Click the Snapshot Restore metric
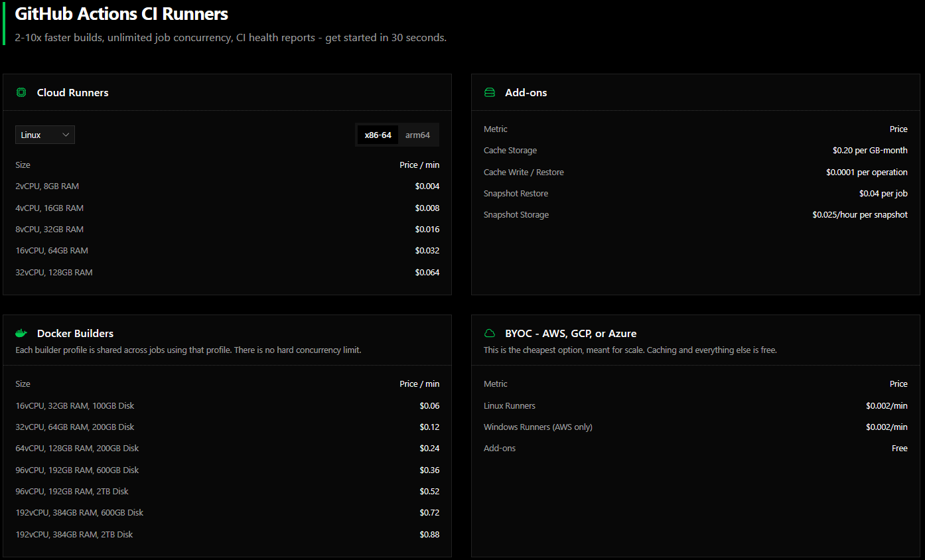The height and width of the screenshot is (560, 925). pos(516,193)
